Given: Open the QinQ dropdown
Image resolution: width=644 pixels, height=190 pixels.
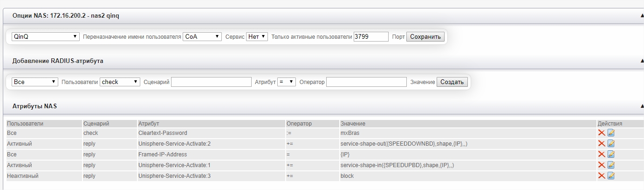Looking at the screenshot, I should [45, 36].
